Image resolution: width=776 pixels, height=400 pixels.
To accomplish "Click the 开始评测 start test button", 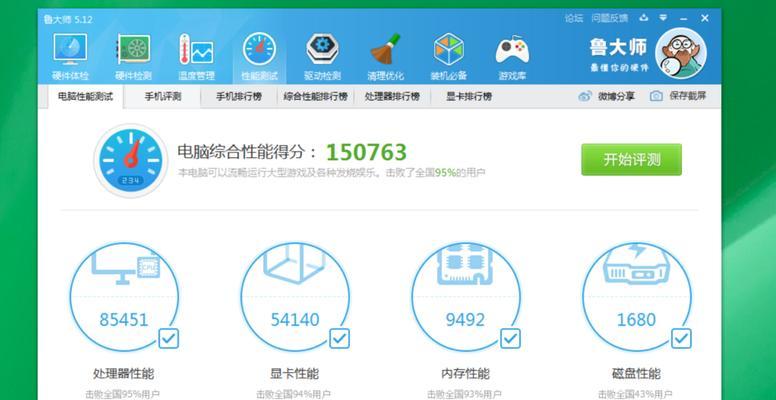I will tap(631, 159).
